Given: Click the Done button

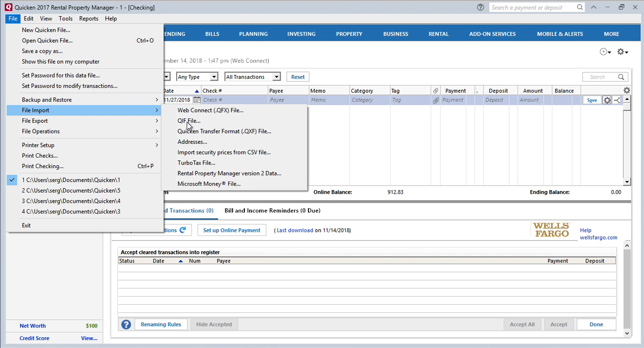Looking at the screenshot, I should coord(596,324).
